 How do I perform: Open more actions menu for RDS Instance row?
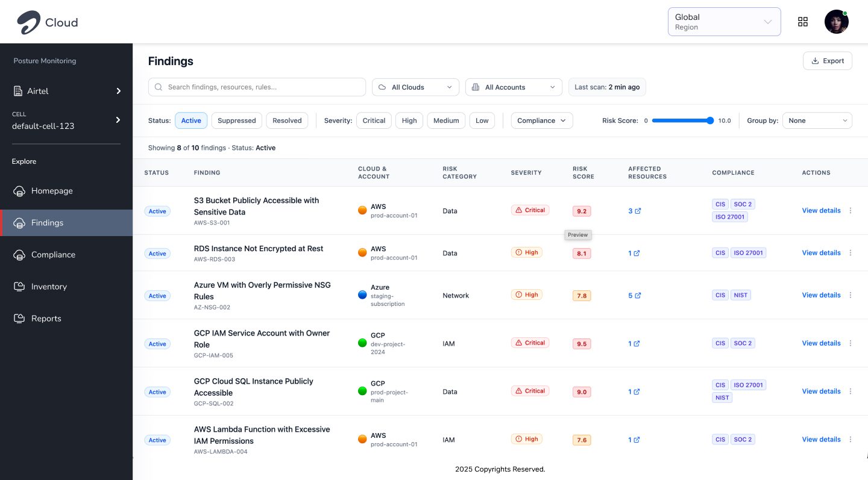(x=851, y=253)
